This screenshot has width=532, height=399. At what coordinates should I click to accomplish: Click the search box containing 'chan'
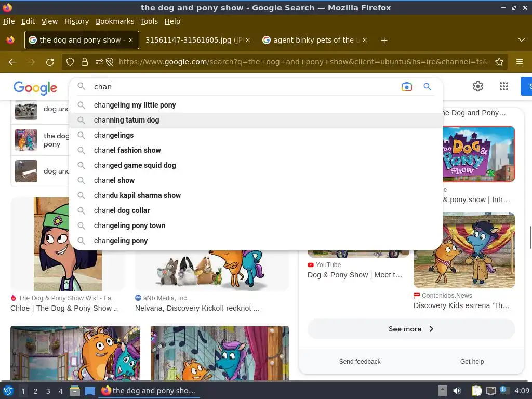[244, 87]
